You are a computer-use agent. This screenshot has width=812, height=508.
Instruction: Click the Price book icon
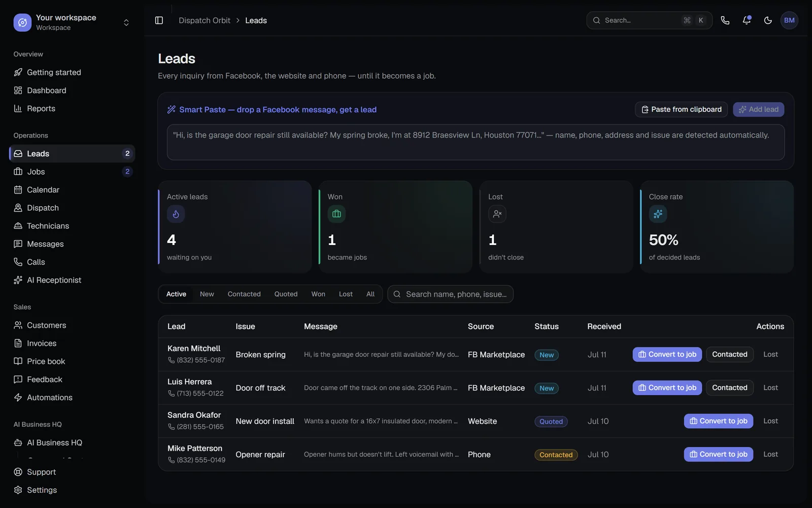18,361
